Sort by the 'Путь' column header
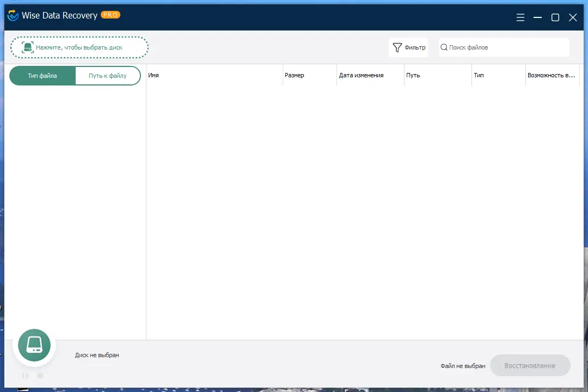588x392 pixels. 438,75
